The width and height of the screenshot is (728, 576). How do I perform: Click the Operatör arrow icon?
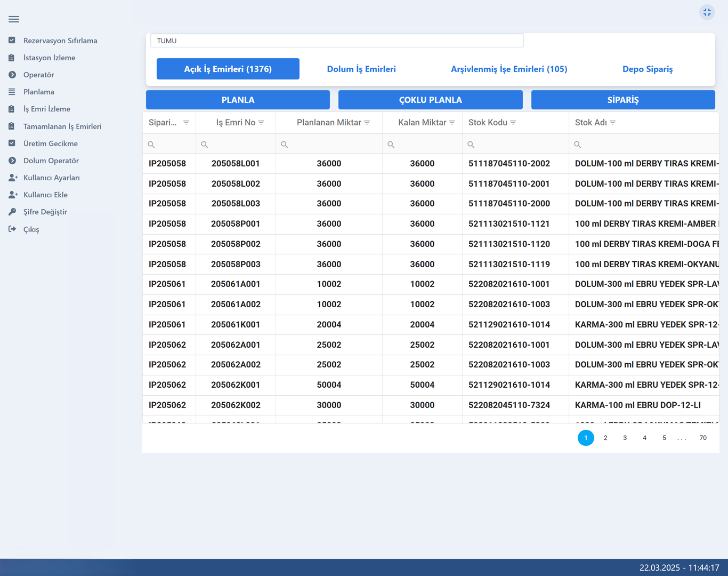12,75
